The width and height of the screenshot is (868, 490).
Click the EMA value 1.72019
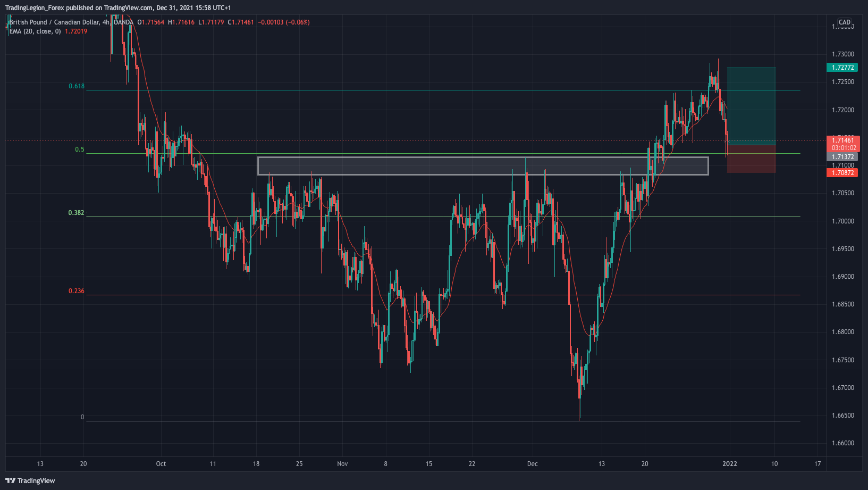click(76, 31)
